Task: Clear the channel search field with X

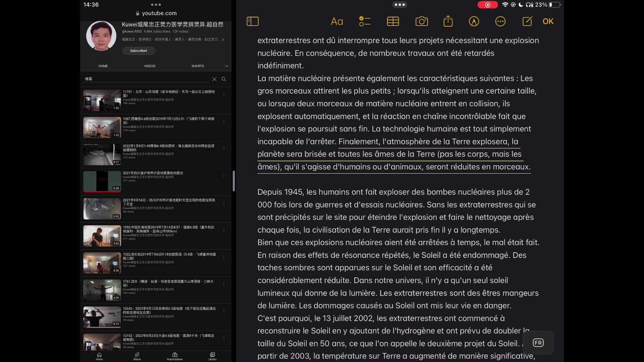Action: point(214,79)
